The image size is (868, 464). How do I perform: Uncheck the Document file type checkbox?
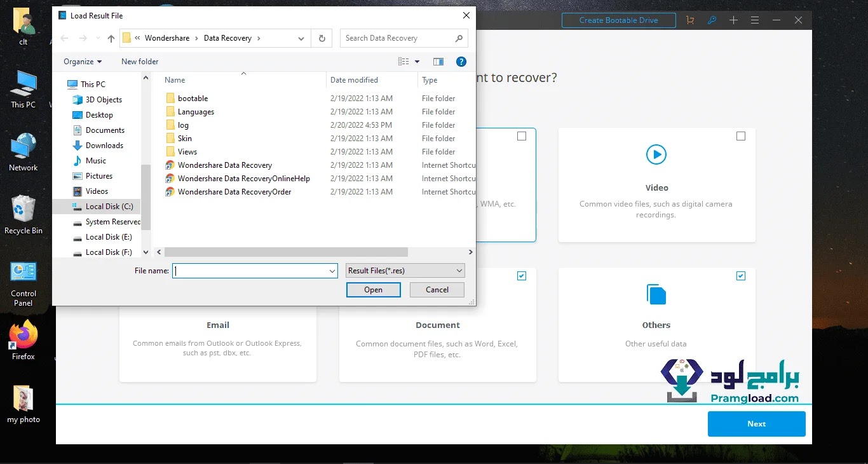(522, 276)
